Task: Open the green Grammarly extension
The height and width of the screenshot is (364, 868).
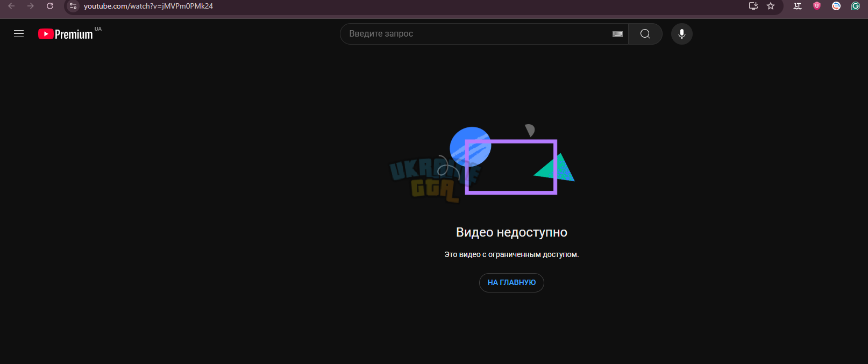Action: [x=856, y=6]
